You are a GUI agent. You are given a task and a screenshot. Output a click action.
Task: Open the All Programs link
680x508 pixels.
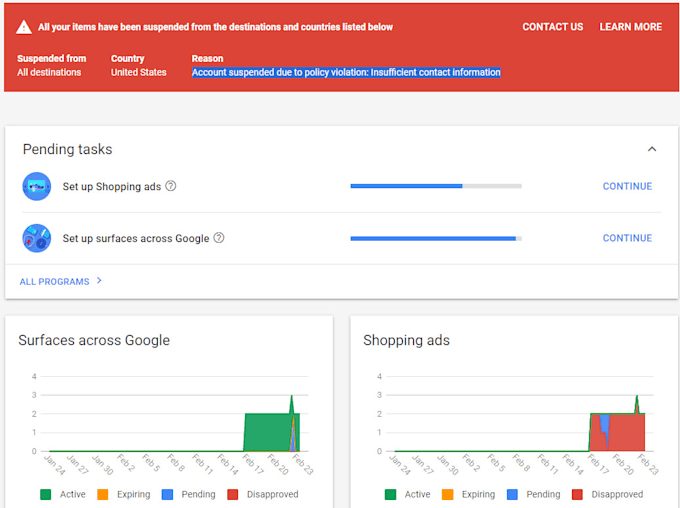click(54, 282)
